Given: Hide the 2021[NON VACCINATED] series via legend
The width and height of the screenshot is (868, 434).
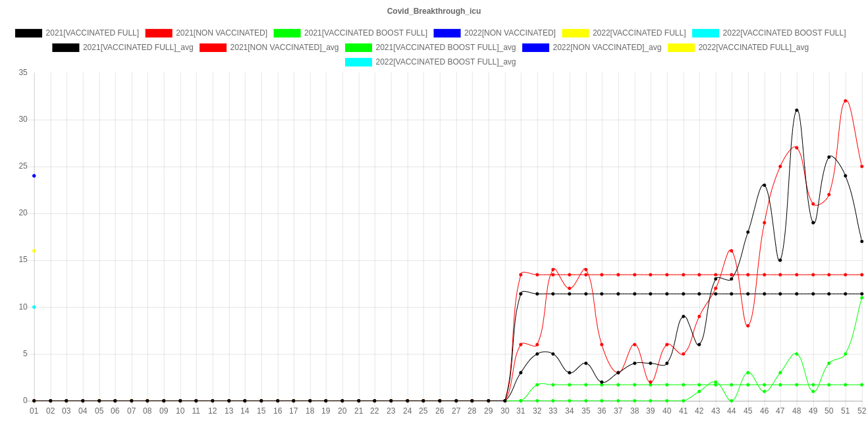Looking at the screenshot, I should pyautogui.click(x=221, y=33).
